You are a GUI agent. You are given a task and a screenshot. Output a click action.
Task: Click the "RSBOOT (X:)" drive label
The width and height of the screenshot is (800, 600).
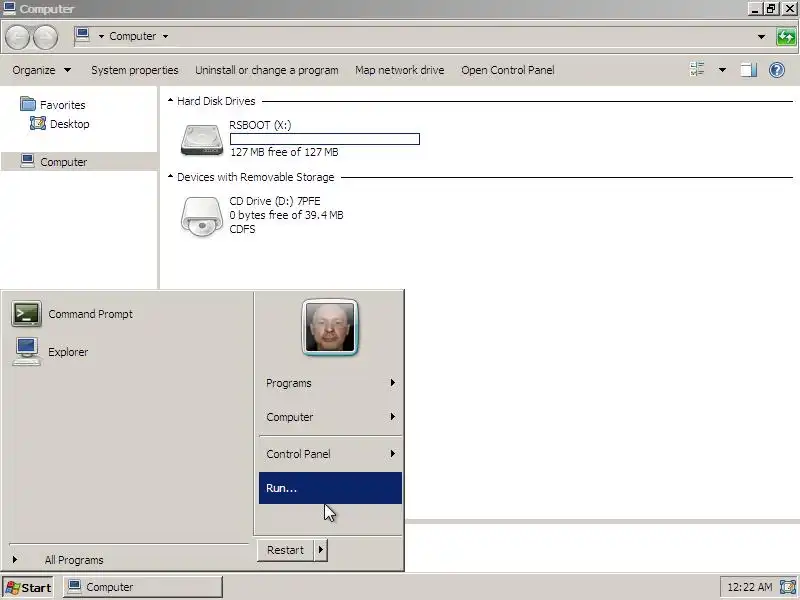click(x=260, y=125)
